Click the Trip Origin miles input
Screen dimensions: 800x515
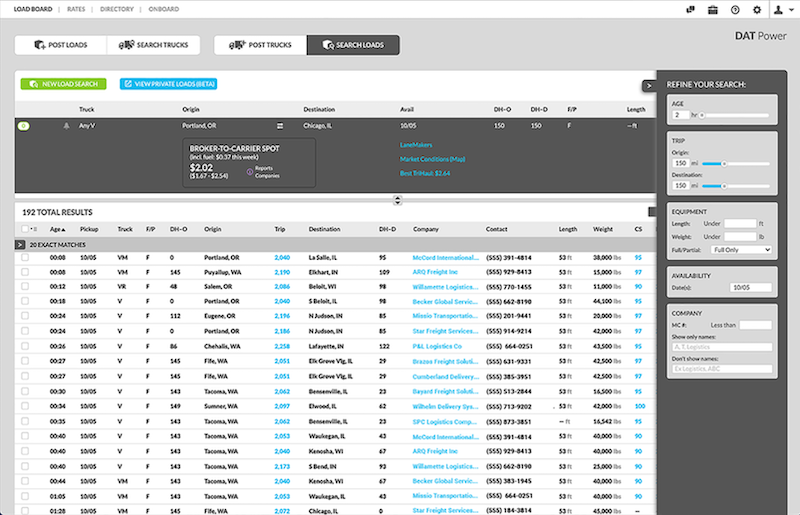click(x=681, y=163)
